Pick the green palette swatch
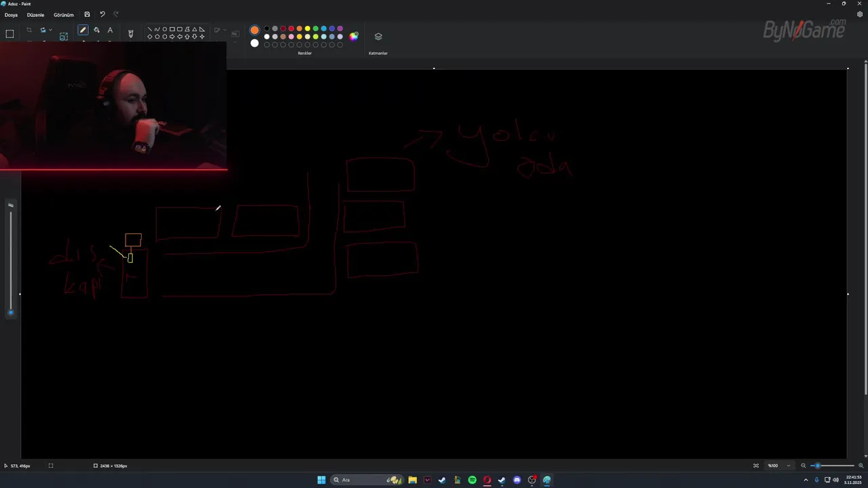This screenshot has width=868, height=488. pyautogui.click(x=315, y=28)
